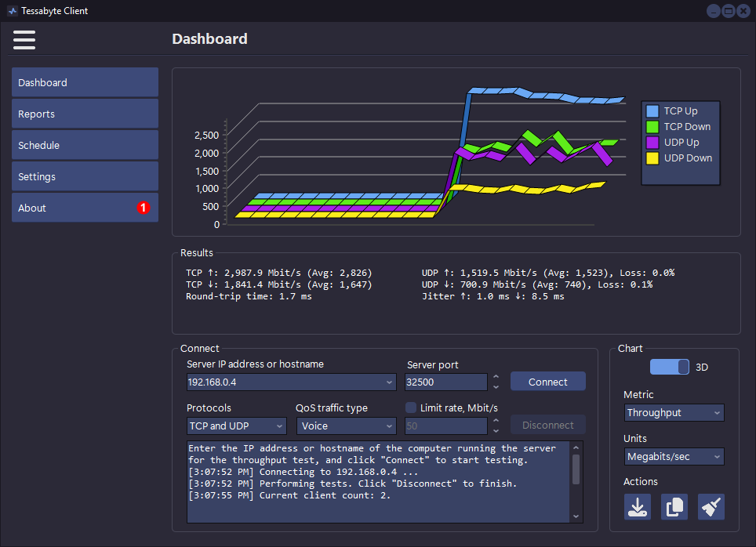Click the Tessabyte app icon in title bar

click(x=12, y=11)
